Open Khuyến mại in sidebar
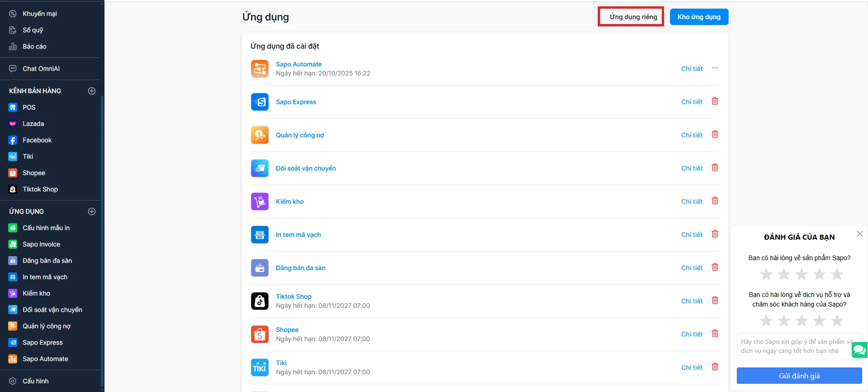868x392 pixels. [40, 14]
